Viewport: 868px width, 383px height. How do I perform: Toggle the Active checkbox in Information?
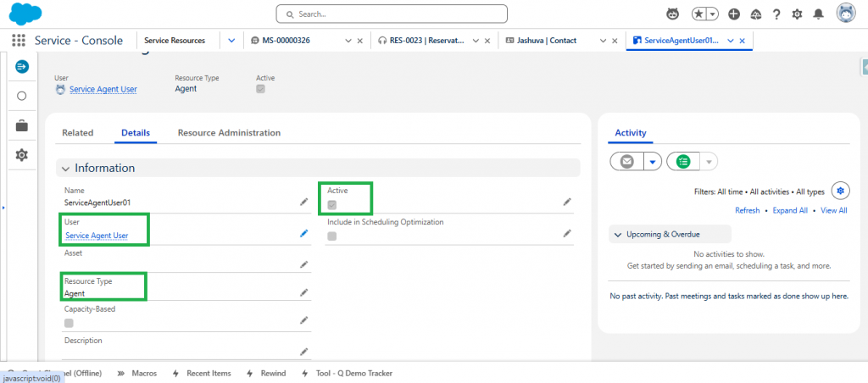331,205
